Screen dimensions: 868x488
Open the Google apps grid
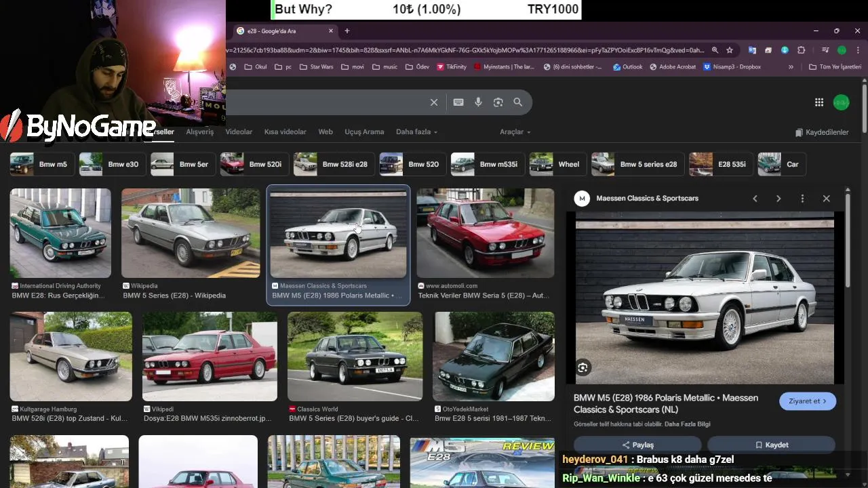pyautogui.click(x=819, y=102)
